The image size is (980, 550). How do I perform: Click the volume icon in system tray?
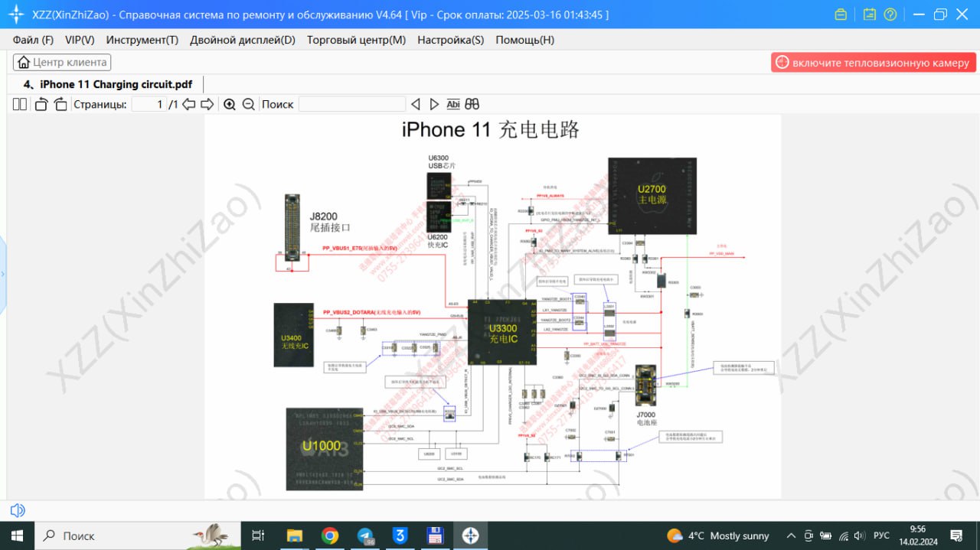(861, 535)
